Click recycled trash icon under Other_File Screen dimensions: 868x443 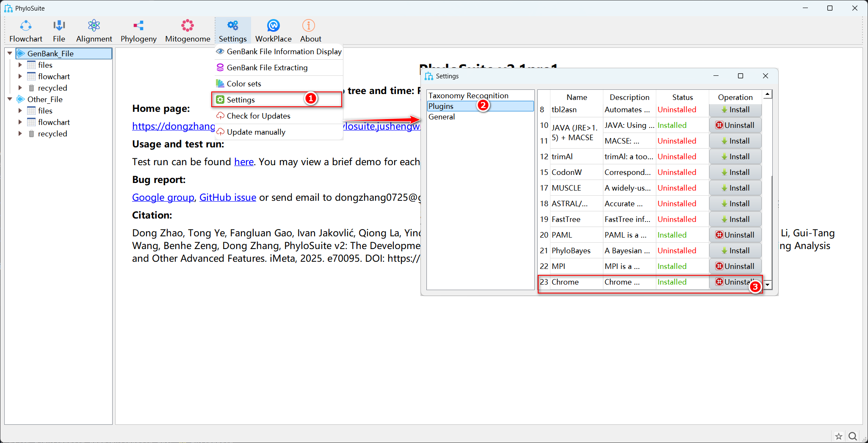pos(31,133)
